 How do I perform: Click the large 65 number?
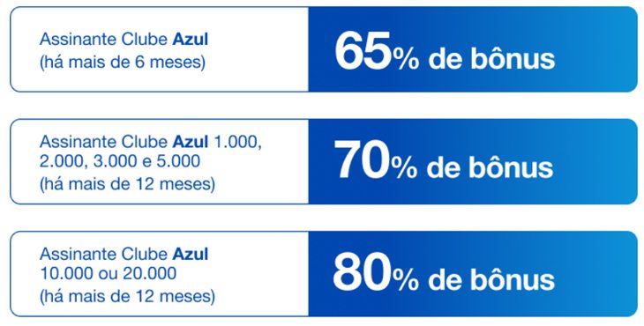(x=363, y=53)
